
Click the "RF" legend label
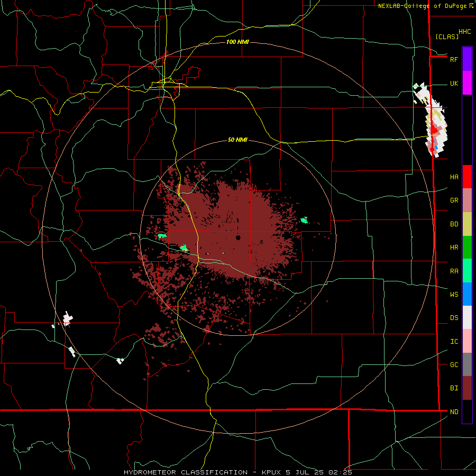coord(454,59)
